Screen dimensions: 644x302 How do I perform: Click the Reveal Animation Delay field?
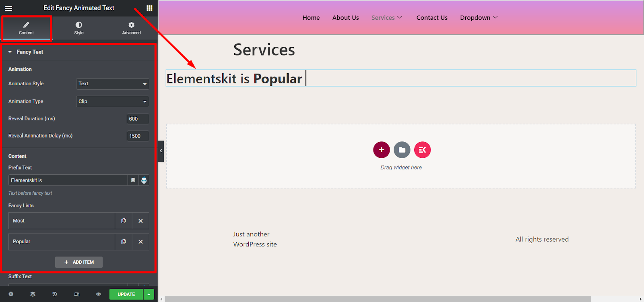pos(138,136)
